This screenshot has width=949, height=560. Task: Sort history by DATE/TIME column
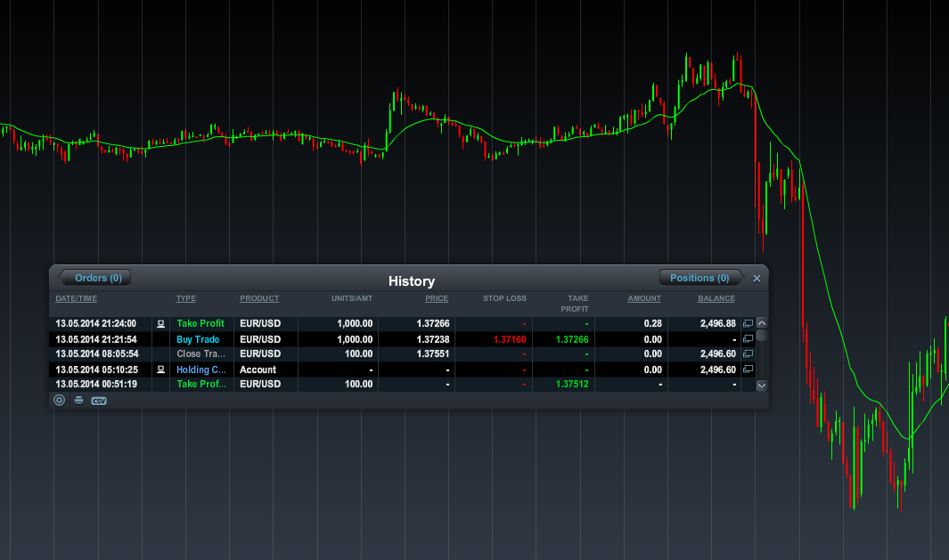click(x=77, y=299)
